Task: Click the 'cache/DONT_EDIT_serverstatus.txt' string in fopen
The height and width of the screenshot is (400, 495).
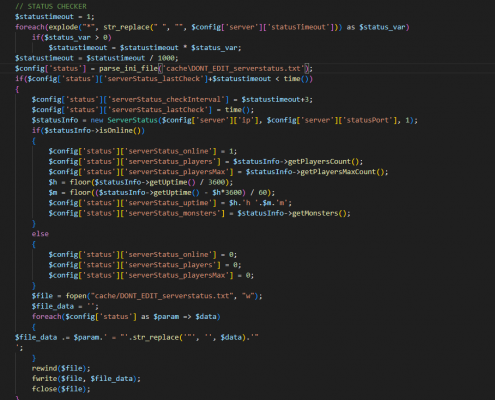Action: [162, 296]
